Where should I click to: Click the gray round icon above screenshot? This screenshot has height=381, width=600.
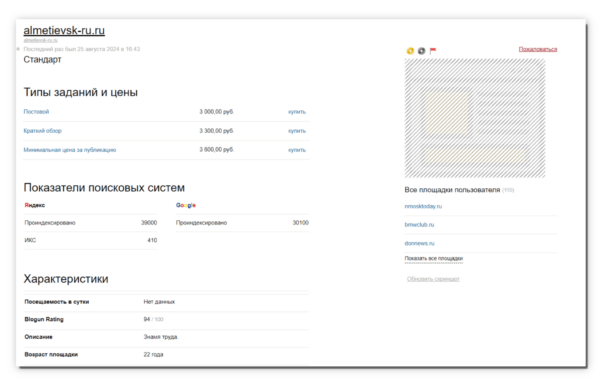click(421, 50)
